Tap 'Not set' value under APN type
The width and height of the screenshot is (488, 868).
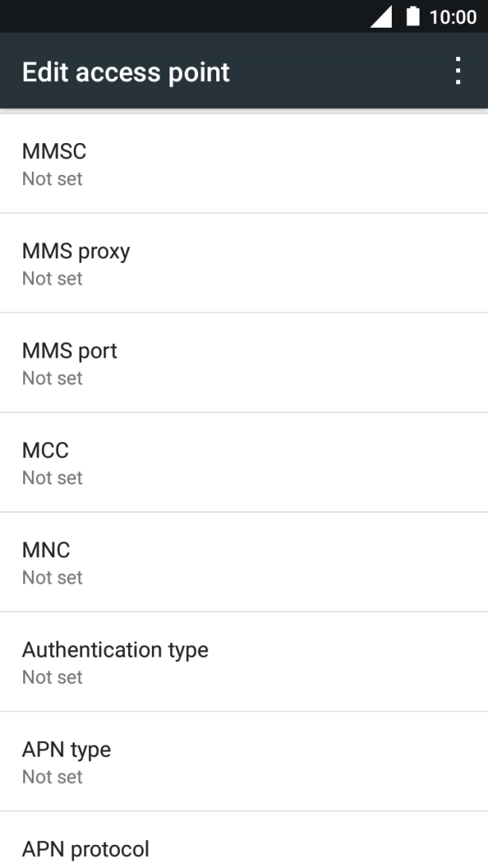point(52,777)
